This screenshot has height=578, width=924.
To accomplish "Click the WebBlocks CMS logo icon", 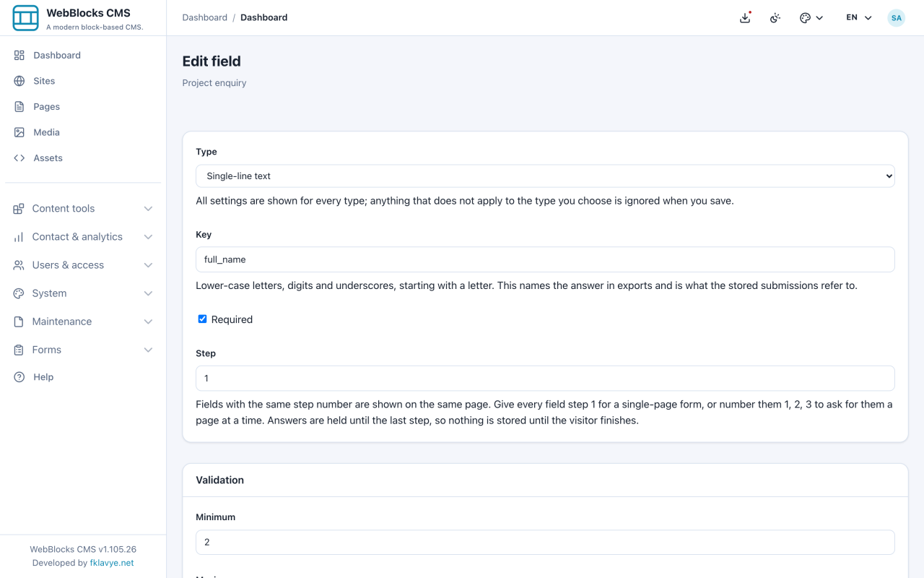I will click(x=25, y=18).
